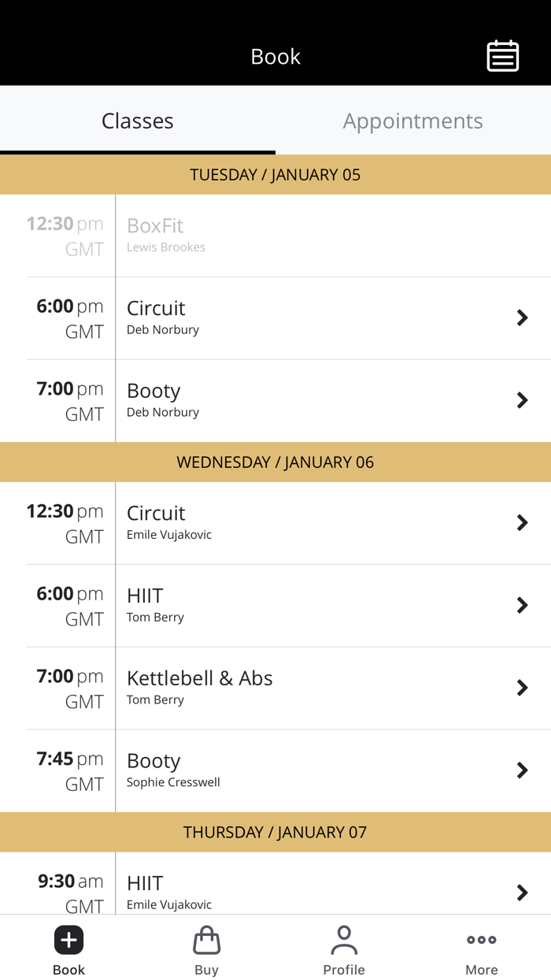Open the Buy shopping bag icon
Image resolution: width=551 pixels, height=980 pixels.
(206, 940)
